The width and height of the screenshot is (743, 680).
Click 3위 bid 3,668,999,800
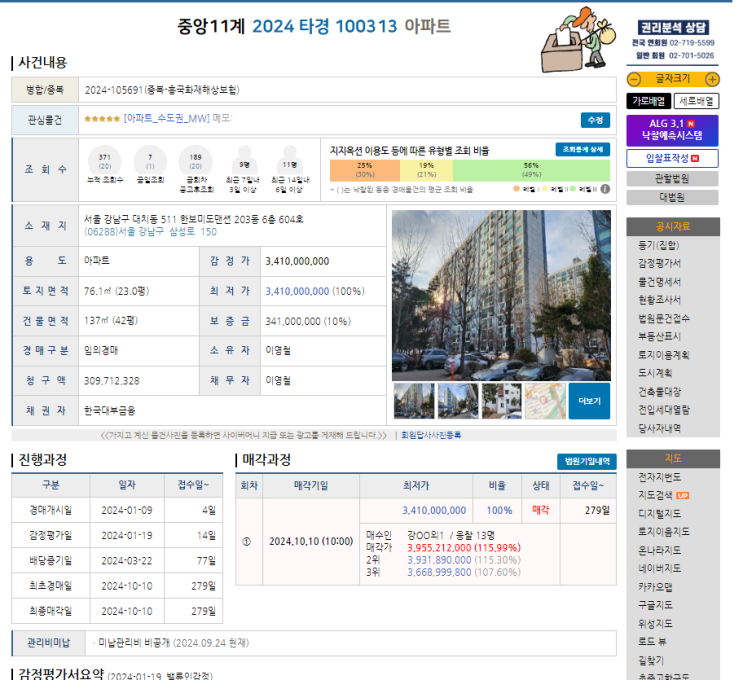[x=439, y=572]
